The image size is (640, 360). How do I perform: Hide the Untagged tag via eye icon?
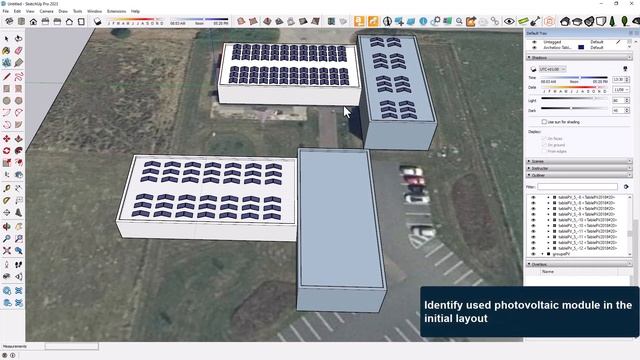point(534,42)
